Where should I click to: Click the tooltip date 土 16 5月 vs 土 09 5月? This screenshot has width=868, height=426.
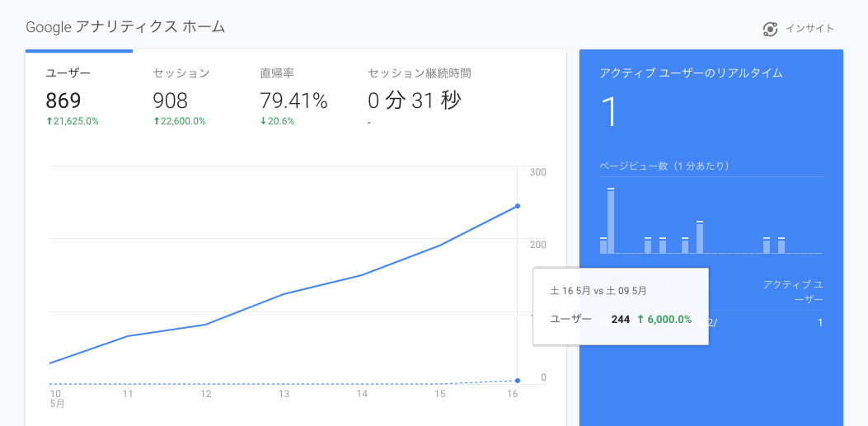pos(598,289)
